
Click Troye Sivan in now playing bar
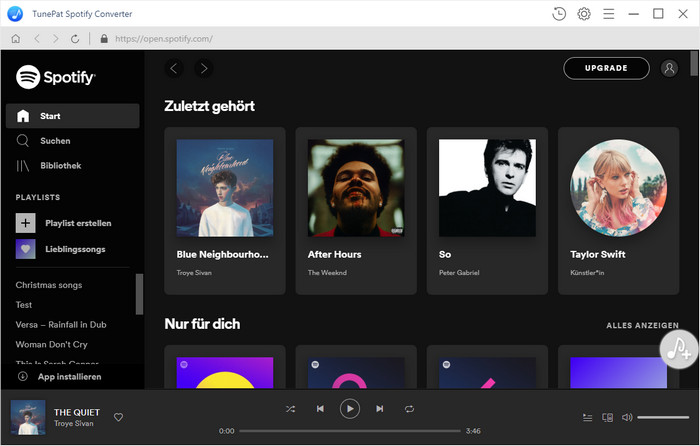(x=74, y=424)
